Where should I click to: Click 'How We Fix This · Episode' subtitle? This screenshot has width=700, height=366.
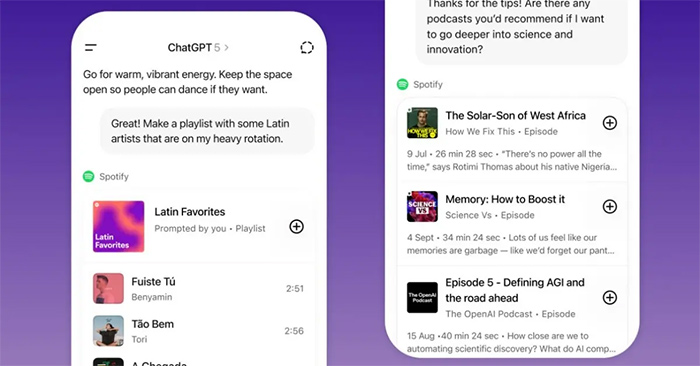tap(501, 131)
